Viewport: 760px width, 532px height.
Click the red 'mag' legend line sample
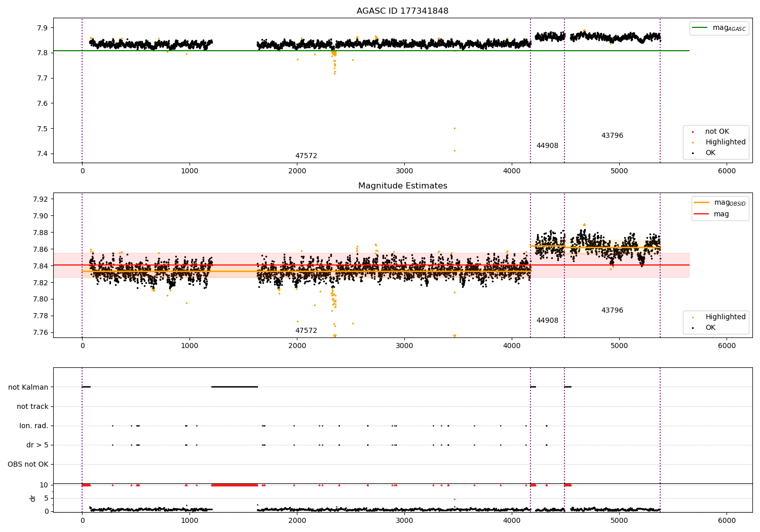point(701,214)
